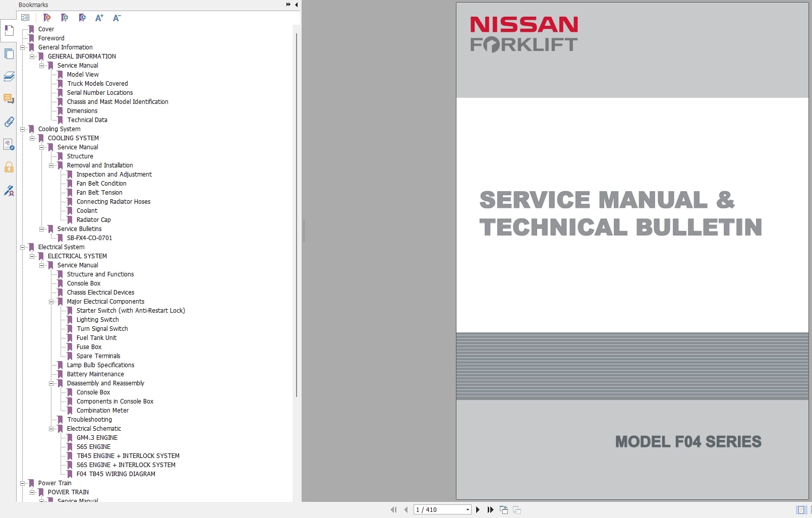Open bulletin SB-FX4-CO-0701 bookmark
This screenshot has height=518, width=812.
click(89, 238)
